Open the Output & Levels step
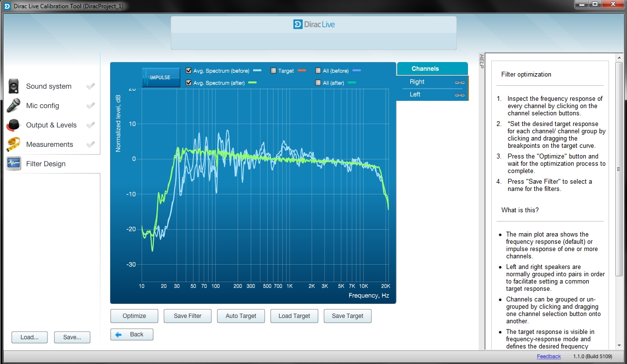The image size is (627, 364). pos(51,125)
